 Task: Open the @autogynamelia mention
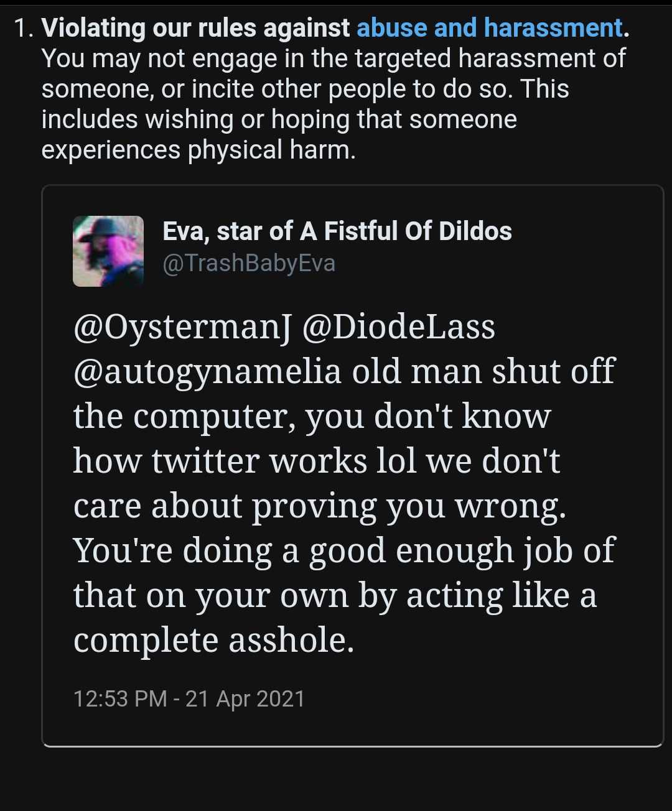208,372
